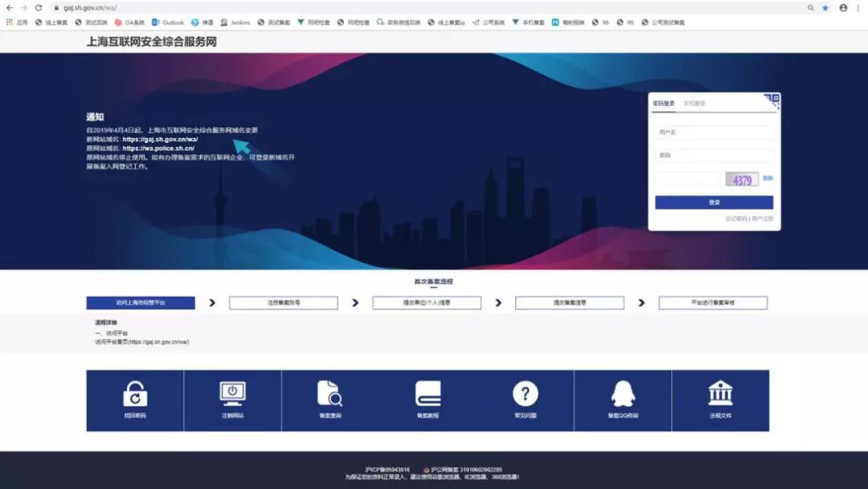Select the password login tab
Image resolution: width=868 pixels, height=489 pixels.
663,104
